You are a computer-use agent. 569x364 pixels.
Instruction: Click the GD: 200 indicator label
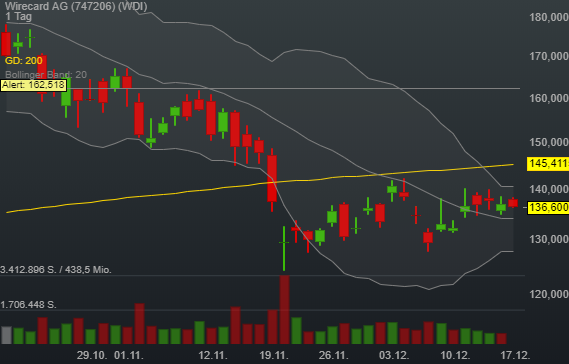(24, 61)
